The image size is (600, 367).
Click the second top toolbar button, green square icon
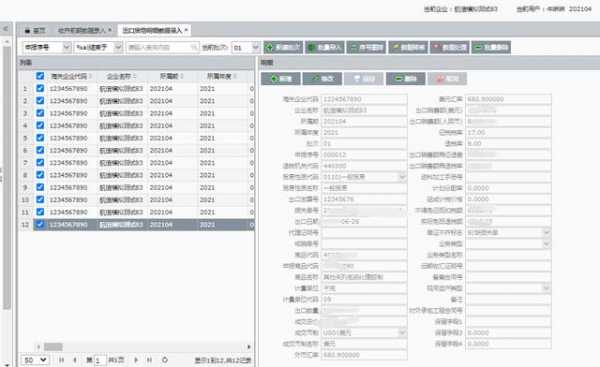325,47
